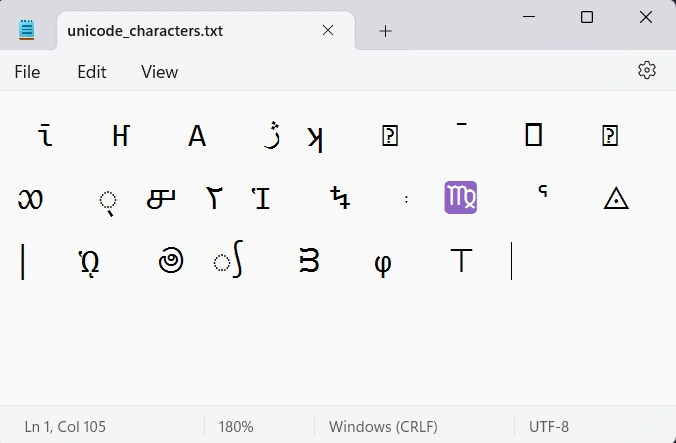Click the Windows (CRLF) line ending indicator
The image size is (676, 443).
click(x=383, y=427)
